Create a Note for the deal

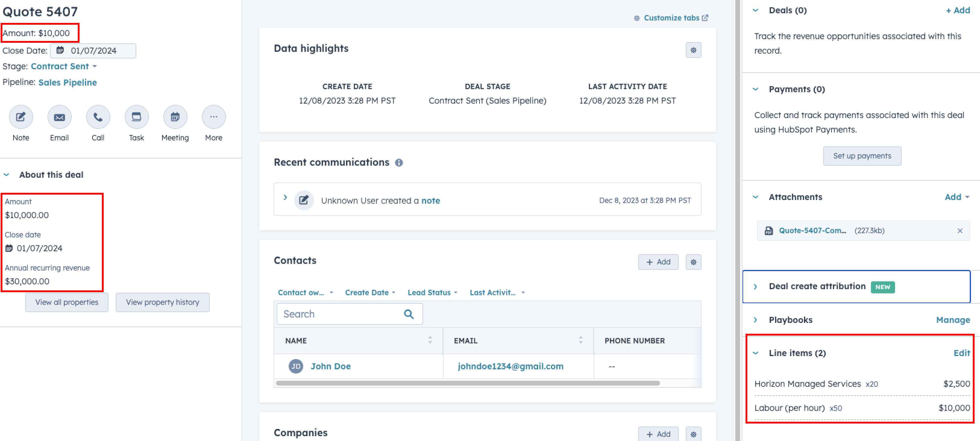21,117
